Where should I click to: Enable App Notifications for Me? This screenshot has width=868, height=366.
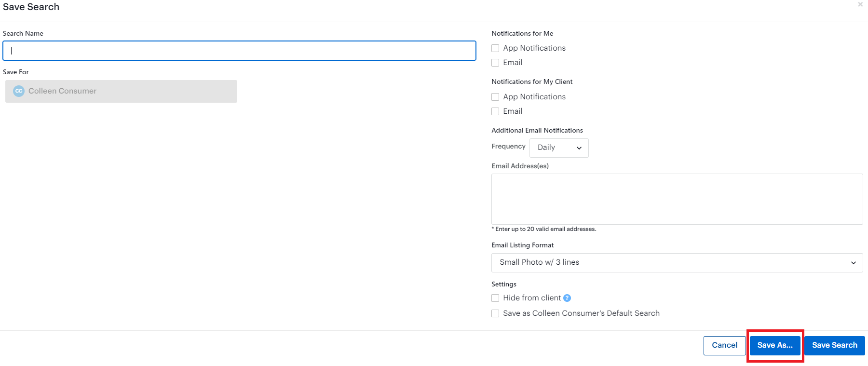pos(495,48)
